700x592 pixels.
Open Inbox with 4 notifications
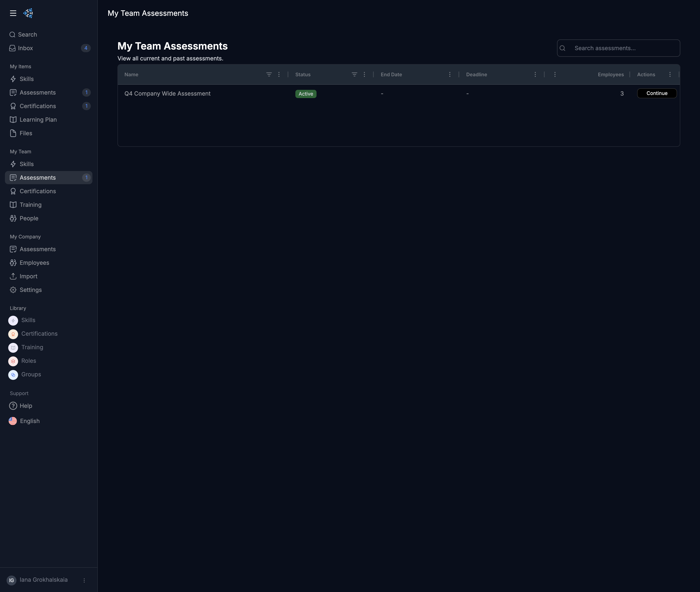pyautogui.click(x=25, y=48)
